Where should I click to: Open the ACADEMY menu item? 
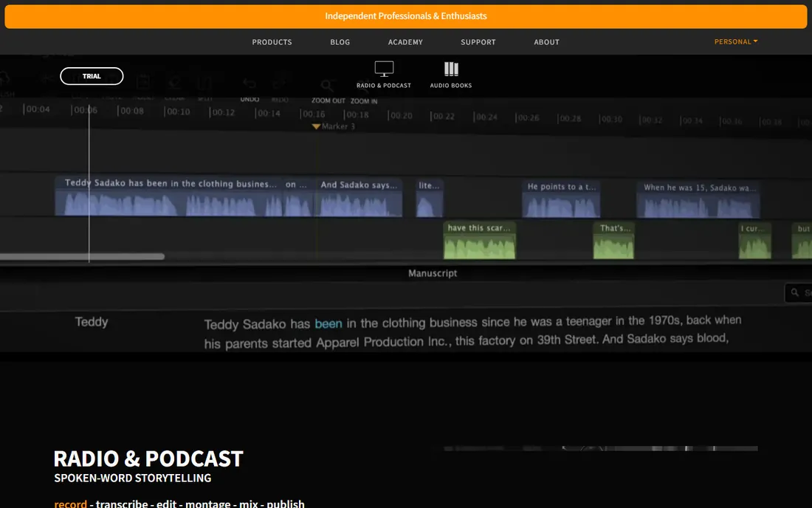405,42
